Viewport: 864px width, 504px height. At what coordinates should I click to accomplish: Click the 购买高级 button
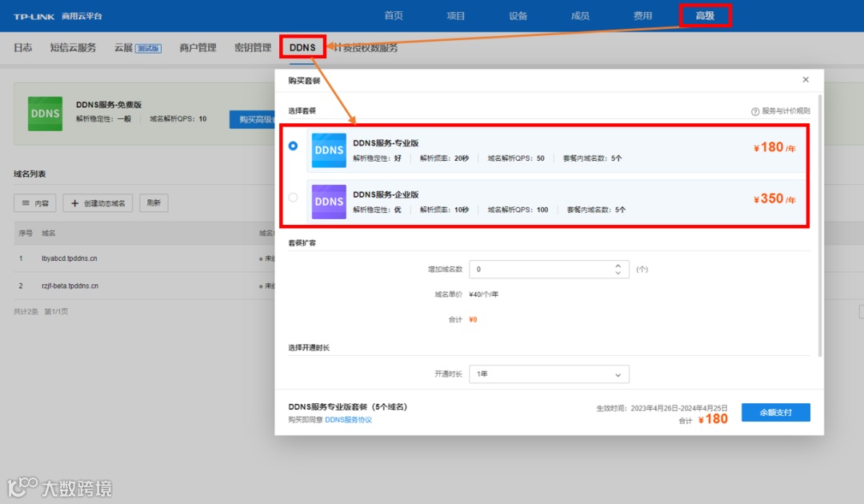[252, 119]
